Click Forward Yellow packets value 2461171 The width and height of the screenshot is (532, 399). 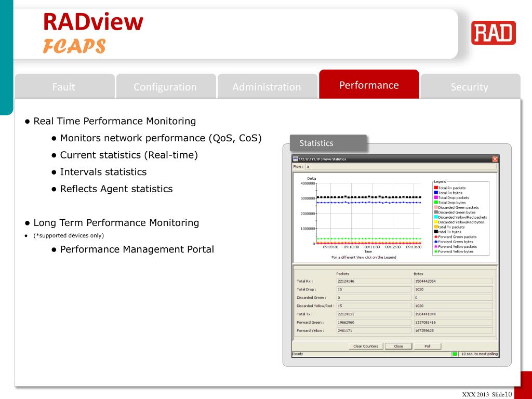(374, 330)
